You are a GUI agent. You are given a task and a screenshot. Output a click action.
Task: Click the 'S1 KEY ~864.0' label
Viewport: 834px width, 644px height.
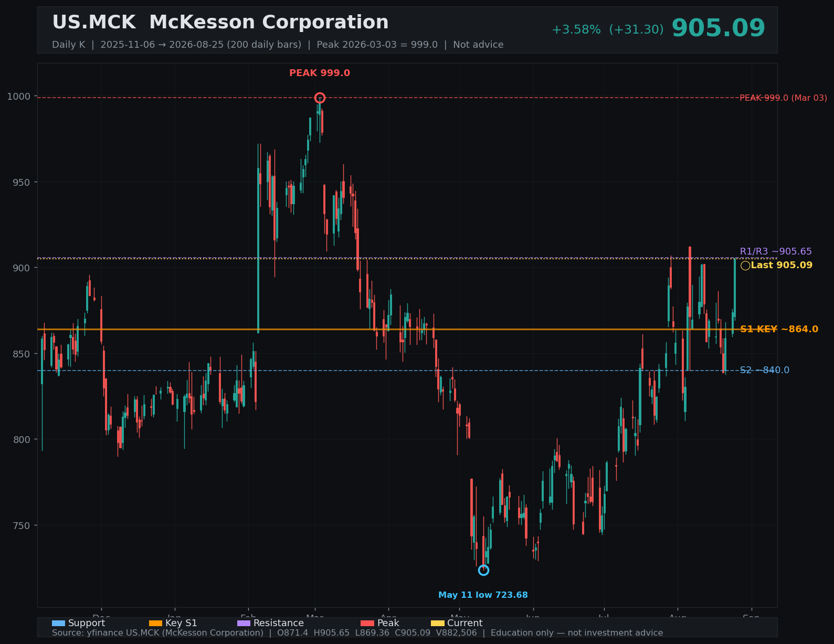pyautogui.click(x=779, y=330)
